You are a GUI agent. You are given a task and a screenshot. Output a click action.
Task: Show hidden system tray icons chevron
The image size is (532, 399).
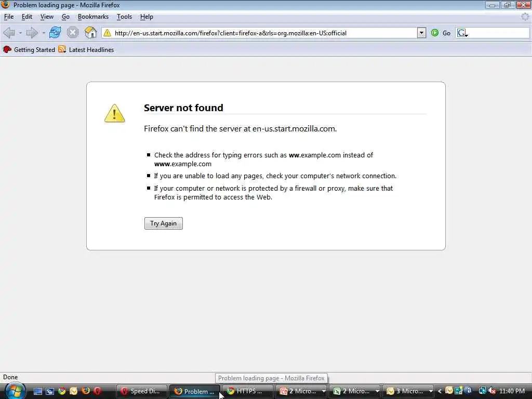point(440,391)
